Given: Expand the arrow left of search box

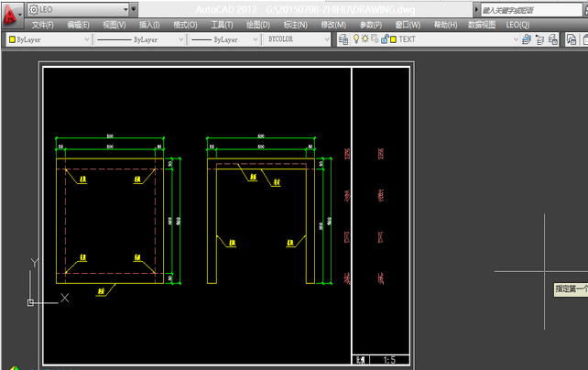Looking at the screenshot, I should tap(476, 10).
